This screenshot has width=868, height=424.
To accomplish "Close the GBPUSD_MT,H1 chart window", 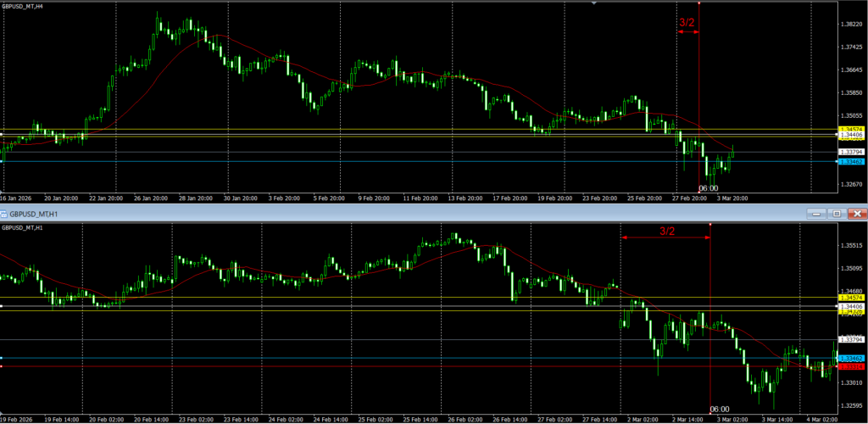I will click(856, 214).
